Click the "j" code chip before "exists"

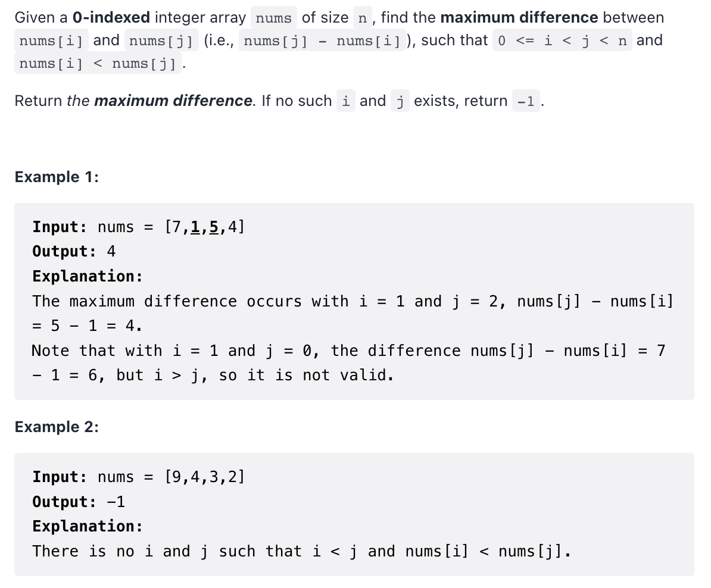pos(400,101)
